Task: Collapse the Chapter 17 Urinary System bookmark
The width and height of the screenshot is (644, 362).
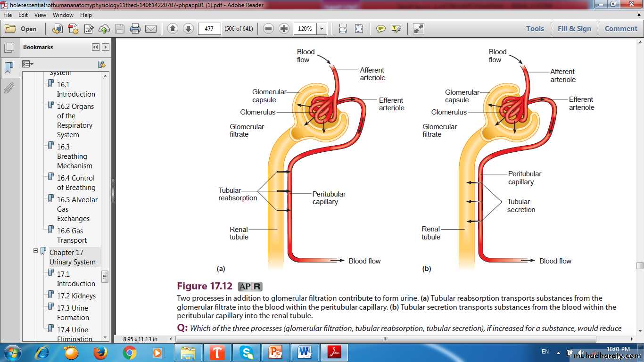Action: click(x=35, y=251)
